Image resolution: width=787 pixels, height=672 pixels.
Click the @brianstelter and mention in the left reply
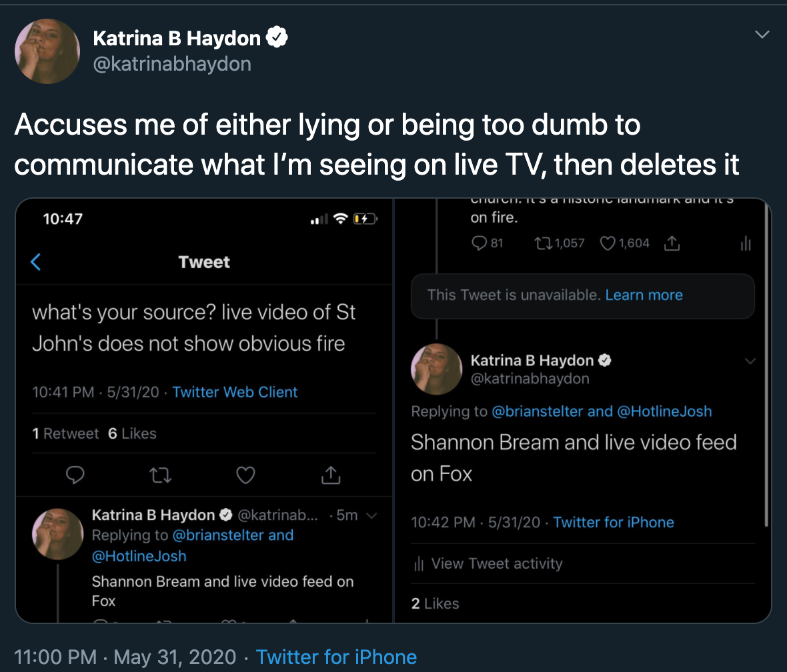(x=233, y=535)
